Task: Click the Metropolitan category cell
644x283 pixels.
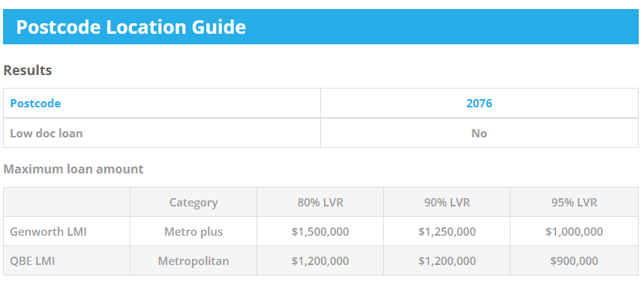Action: click(193, 260)
